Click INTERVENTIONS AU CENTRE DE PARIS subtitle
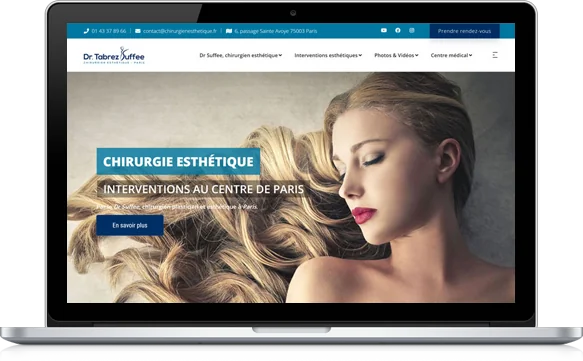Screen dimensions: 583x361 (203, 189)
